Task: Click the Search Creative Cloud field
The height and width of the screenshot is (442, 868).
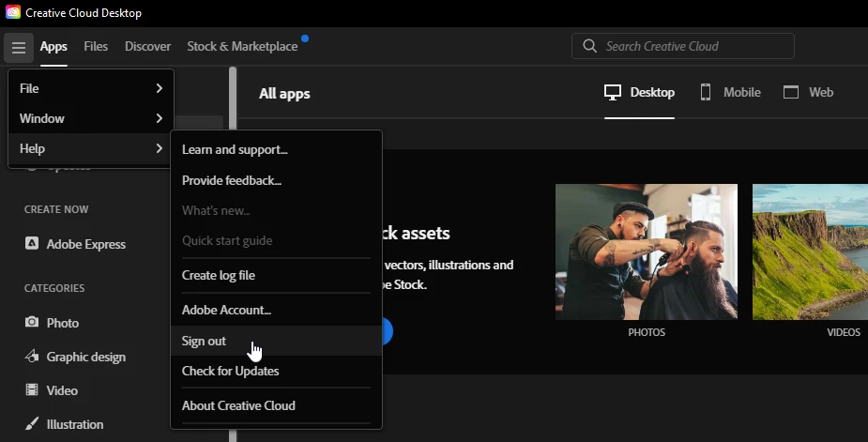Action: pyautogui.click(x=682, y=46)
